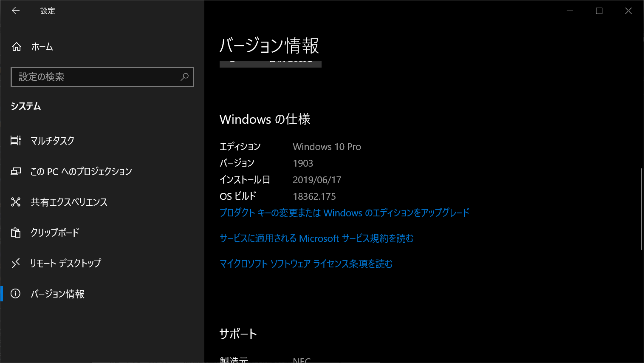Click the バージョン情報 page title

(x=269, y=45)
